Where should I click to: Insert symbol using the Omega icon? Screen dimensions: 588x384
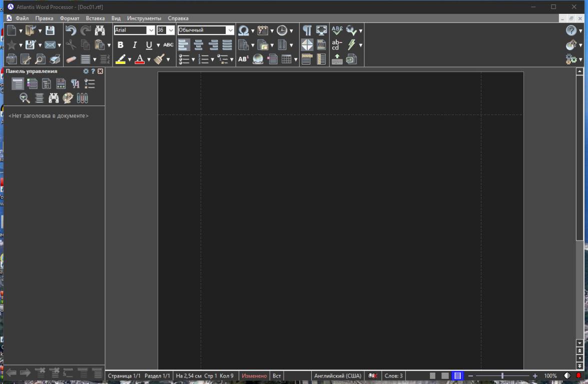(x=243, y=30)
